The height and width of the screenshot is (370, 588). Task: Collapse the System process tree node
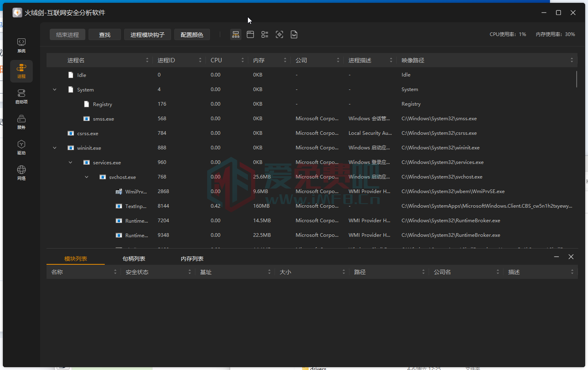pyautogui.click(x=55, y=89)
